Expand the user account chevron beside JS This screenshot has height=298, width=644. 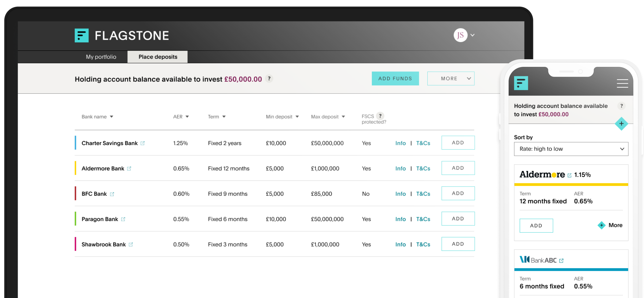coord(473,35)
